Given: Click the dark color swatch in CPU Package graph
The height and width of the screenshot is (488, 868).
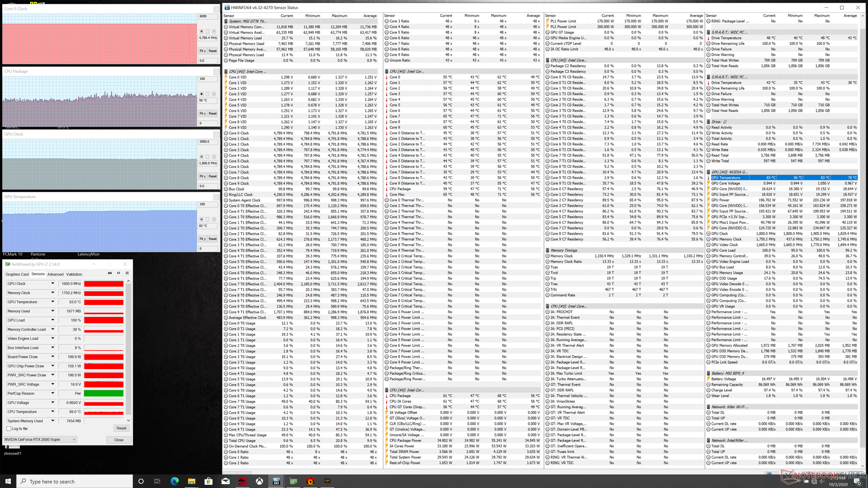Looking at the screenshot, I should pyautogui.click(x=202, y=94).
